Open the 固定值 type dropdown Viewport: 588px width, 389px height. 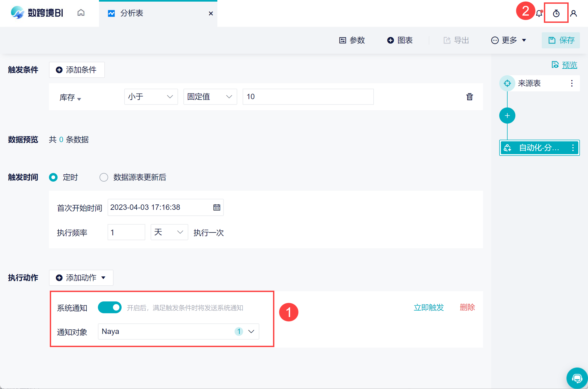210,97
